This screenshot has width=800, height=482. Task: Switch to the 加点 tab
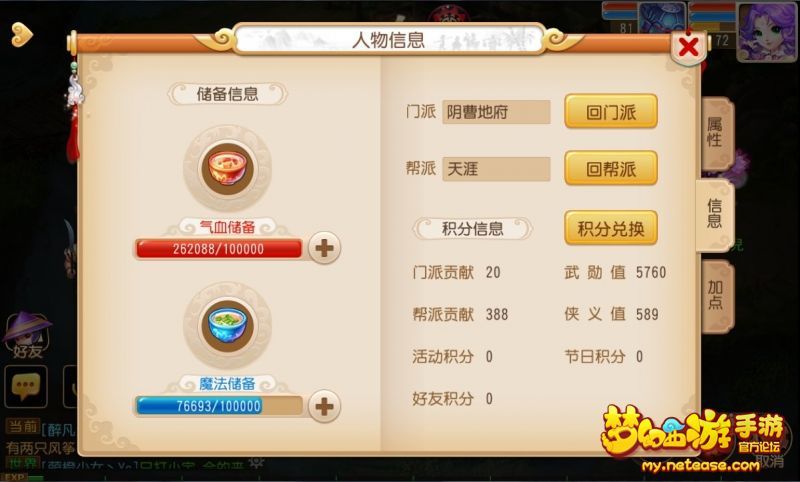pos(716,296)
